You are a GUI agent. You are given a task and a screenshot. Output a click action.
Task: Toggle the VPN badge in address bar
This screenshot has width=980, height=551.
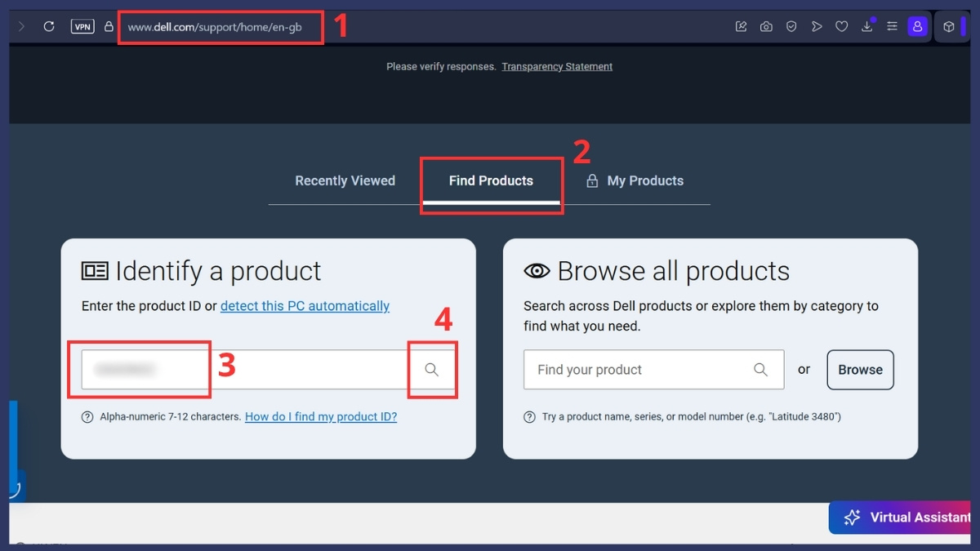coord(83,27)
